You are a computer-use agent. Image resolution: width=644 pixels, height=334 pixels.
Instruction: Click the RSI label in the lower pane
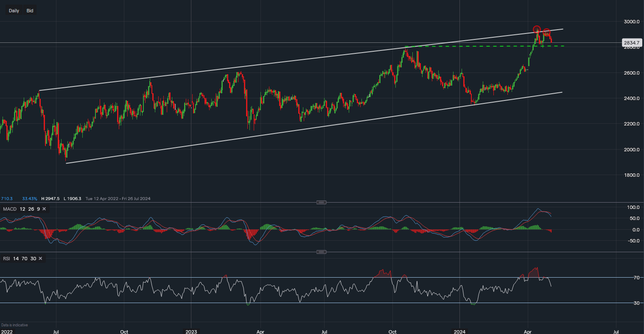point(6,258)
